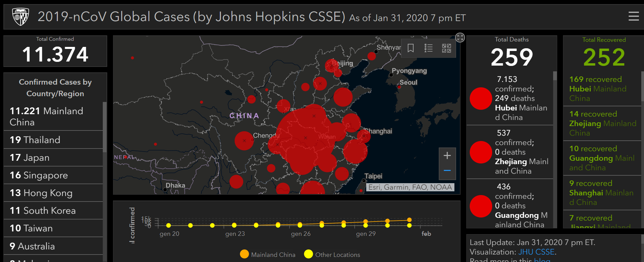Select the 17 Japan row
Screen dimensions: 644x262
coord(53,158)
